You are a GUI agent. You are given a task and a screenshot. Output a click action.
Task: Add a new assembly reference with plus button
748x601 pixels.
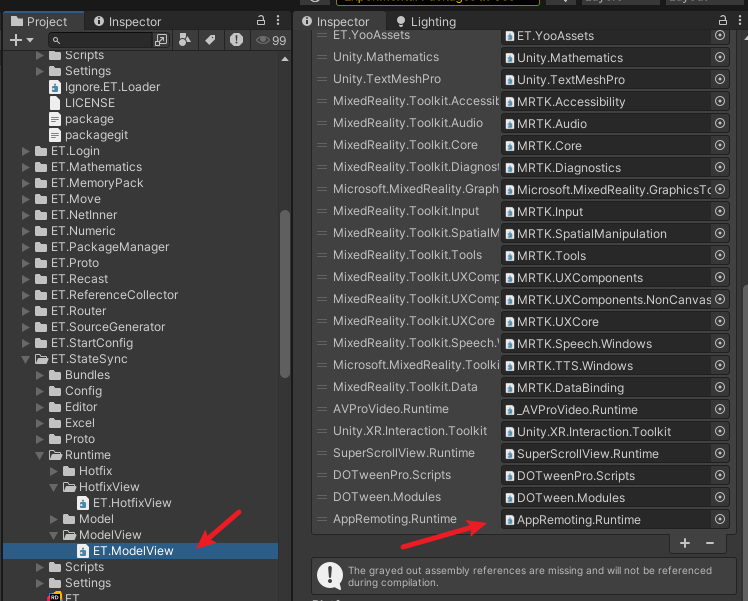pos(685,543)
